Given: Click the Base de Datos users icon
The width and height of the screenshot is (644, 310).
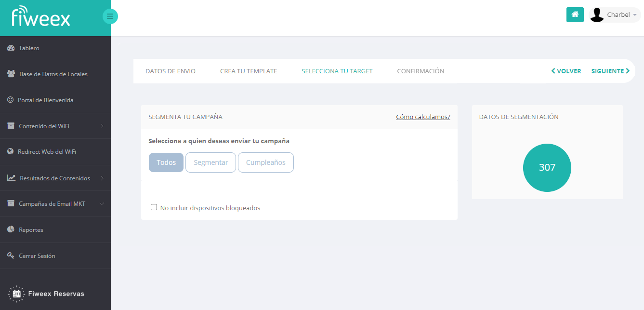Looking at the screenshot, I should point(11,74).
